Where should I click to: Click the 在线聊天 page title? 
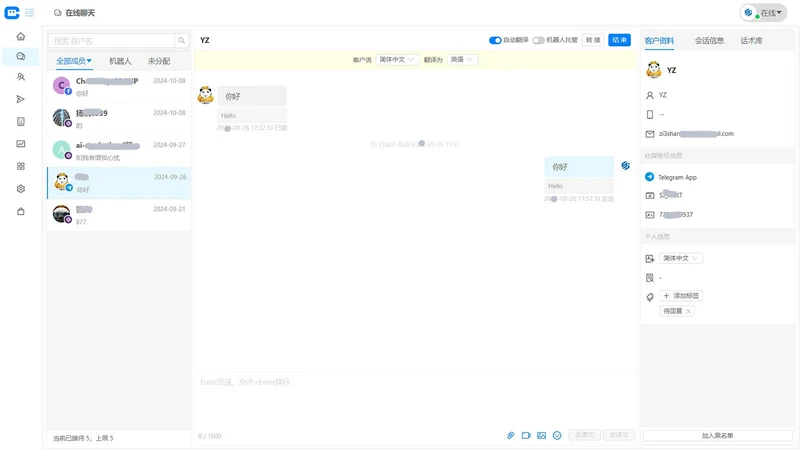tap(80, 13)
